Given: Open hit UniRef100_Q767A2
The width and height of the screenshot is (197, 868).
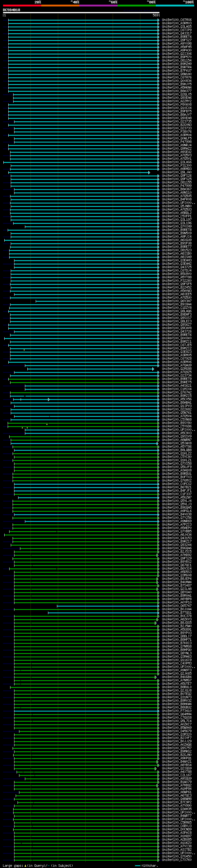Looking at the screenshot, I should click(x=177, y=393).
